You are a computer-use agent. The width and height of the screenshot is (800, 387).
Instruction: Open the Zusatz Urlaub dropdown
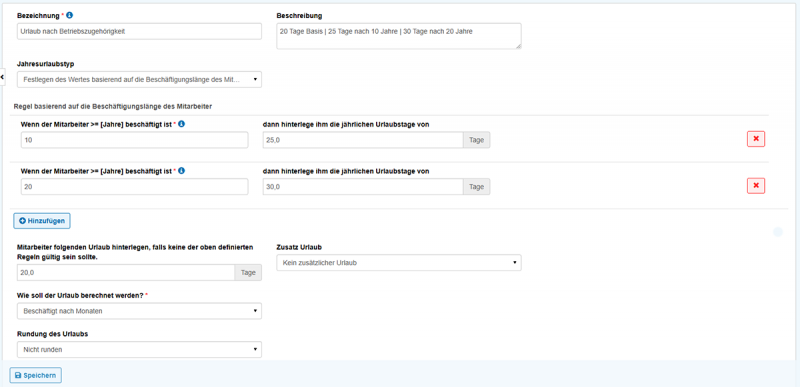coord(399,263)
